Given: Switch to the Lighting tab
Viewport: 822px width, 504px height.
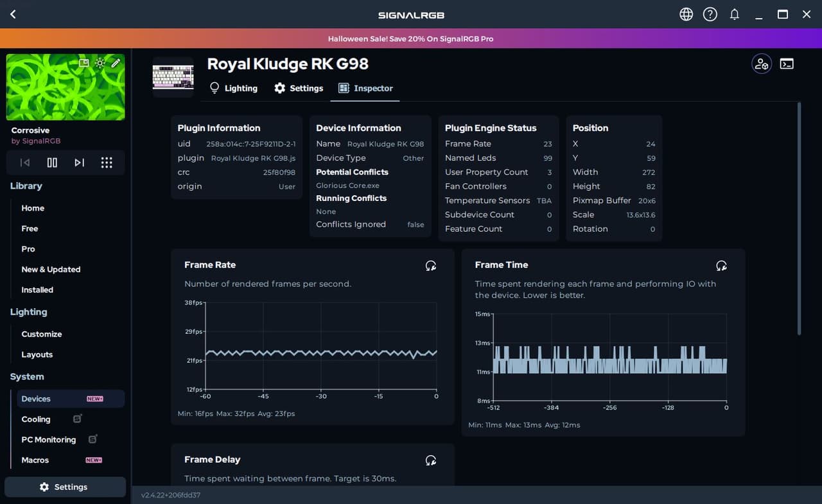Looking at the screenshot, I should click(x=234, y=88).
